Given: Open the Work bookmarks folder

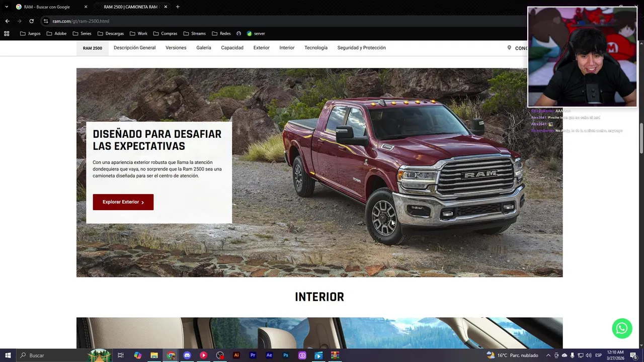Looking at the screenshot, I should tap(138, 34).
